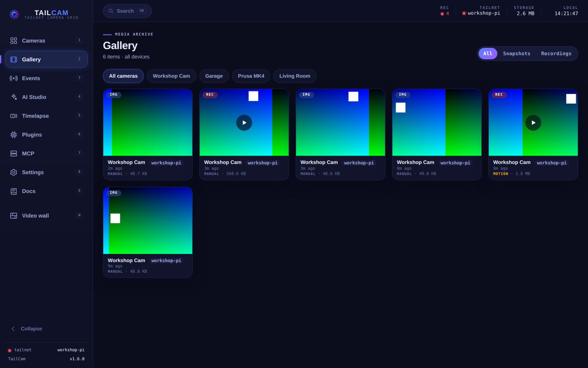Open the 48.7 KB snapshot thumbnail
Image resolution: width=588 pixels, height=368 pixels.
pyautogui.click(x=148, y=122)
